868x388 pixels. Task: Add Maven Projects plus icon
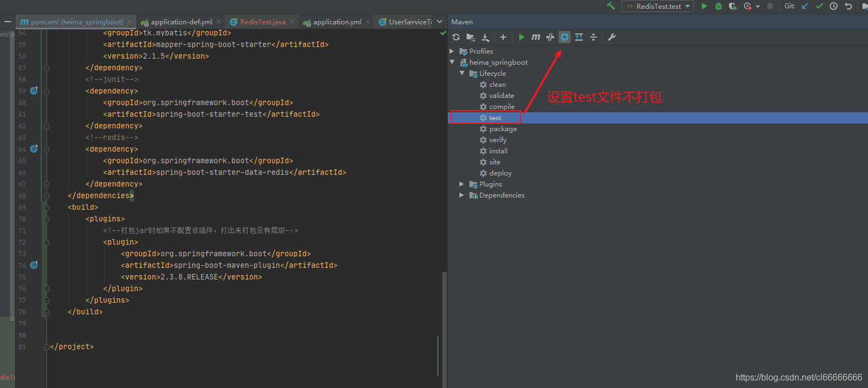pos(503,37)
